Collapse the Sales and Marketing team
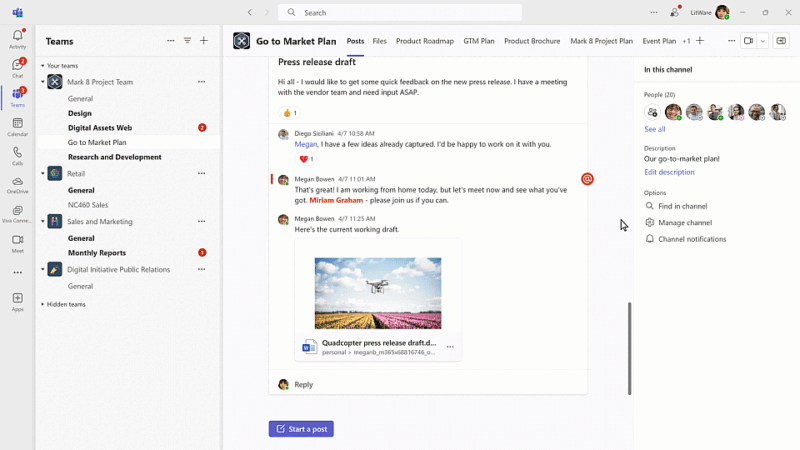 [43, 221]
